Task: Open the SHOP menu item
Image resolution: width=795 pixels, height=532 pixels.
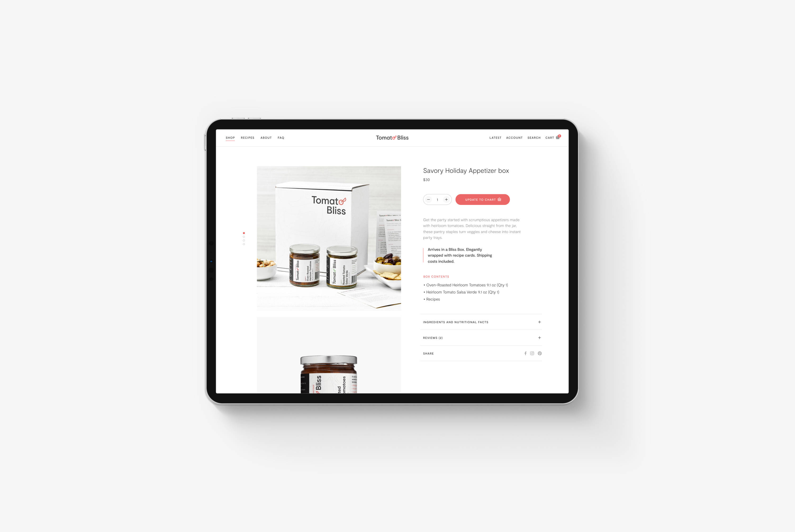Action: click(231, 137)
